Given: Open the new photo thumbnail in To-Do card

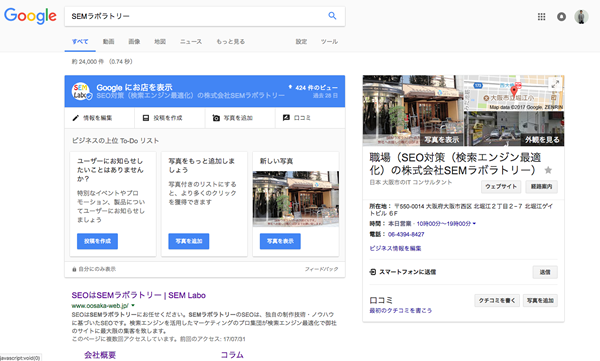Looking at the screenshot, I should pyautogui.click(x=296, y=199).
